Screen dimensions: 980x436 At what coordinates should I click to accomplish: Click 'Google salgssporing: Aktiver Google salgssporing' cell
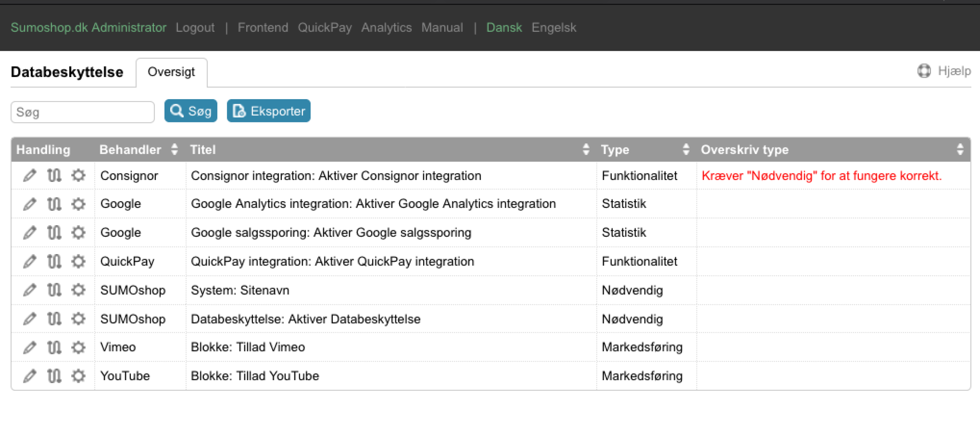pyautogui.click(x=331, y=232)
